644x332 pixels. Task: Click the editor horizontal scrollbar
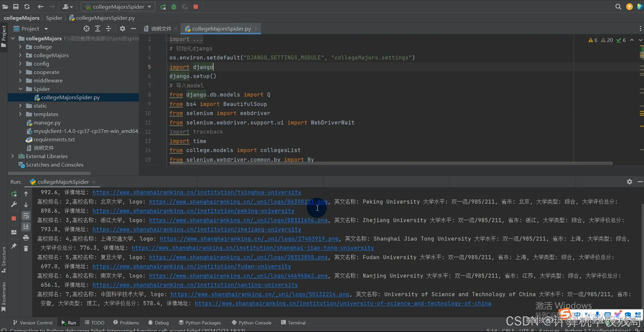click(391, 163)
